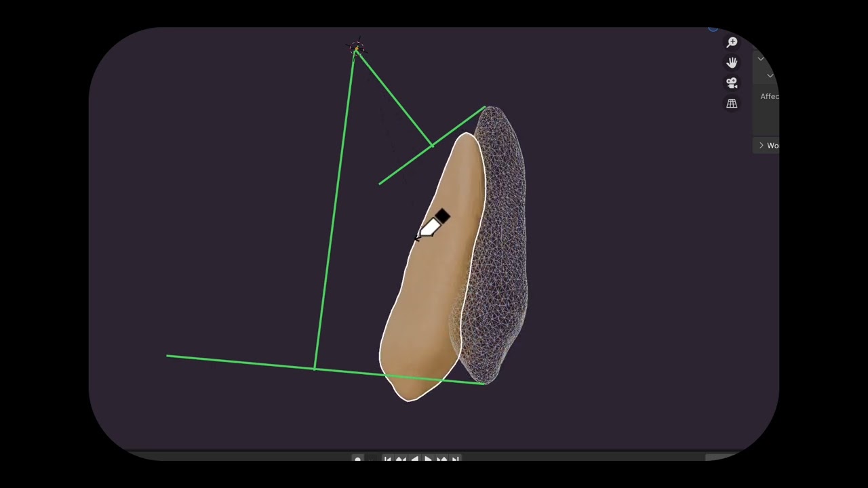Click the pan hand viewport gizmo
This screenshot has width=868, height=488.
click(x=732, y=62)
